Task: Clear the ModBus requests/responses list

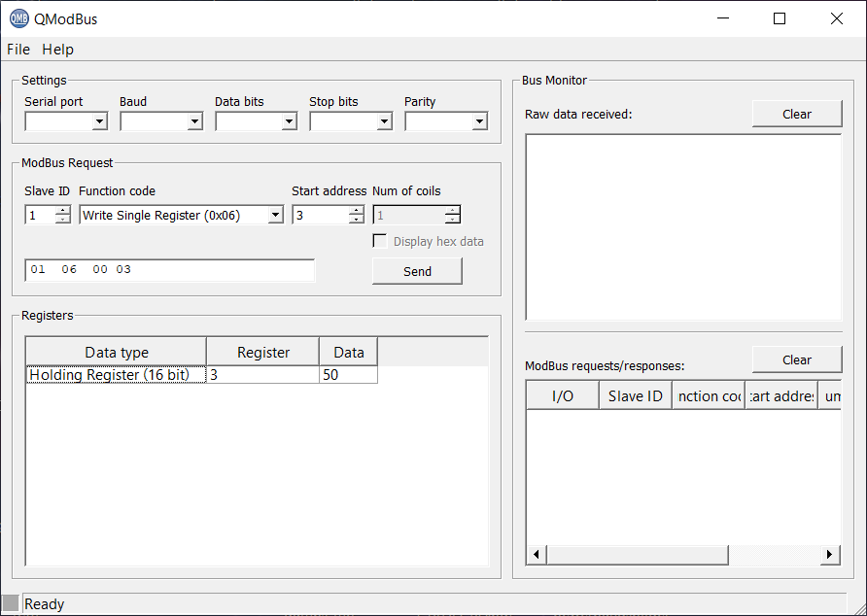Action: pos(797,359)
